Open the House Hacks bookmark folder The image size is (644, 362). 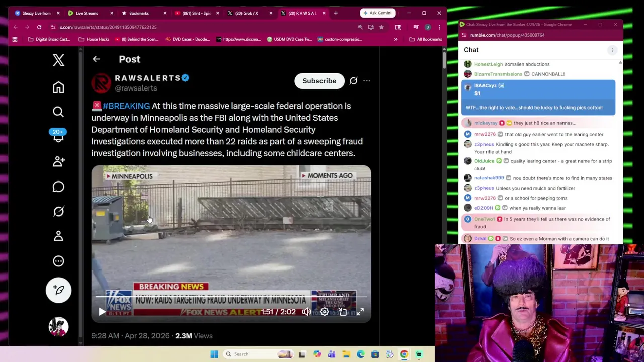pos(94,39)
